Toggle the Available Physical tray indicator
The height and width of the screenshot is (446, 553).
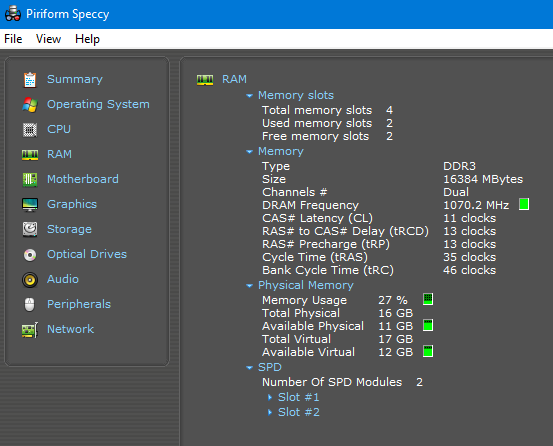(x=428, y=325)
